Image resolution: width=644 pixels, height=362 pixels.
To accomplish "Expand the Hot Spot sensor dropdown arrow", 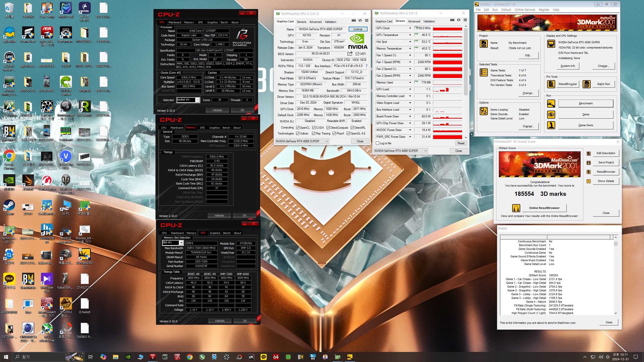I will pos(410,42).
